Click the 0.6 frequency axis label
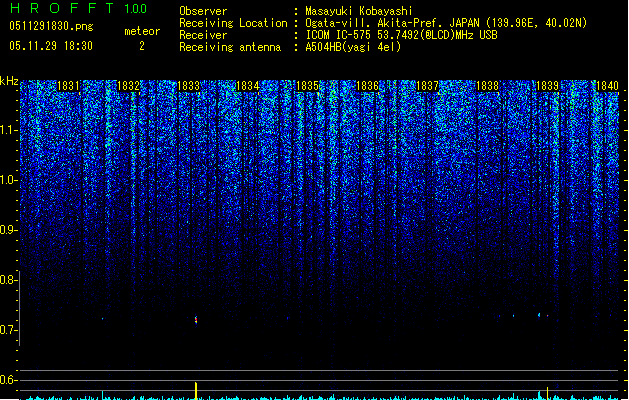Viewport: 629px width, 400px height. [x=8, y=380]
